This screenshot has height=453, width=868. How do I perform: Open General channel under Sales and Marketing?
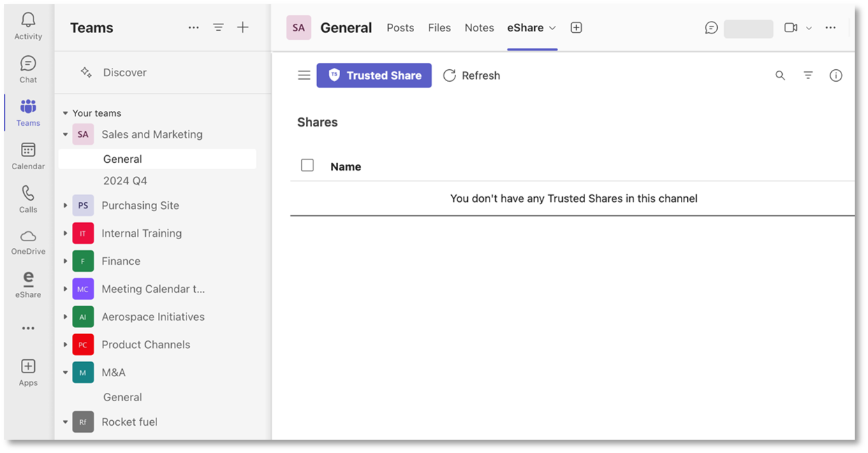click(x=157, y=159)
